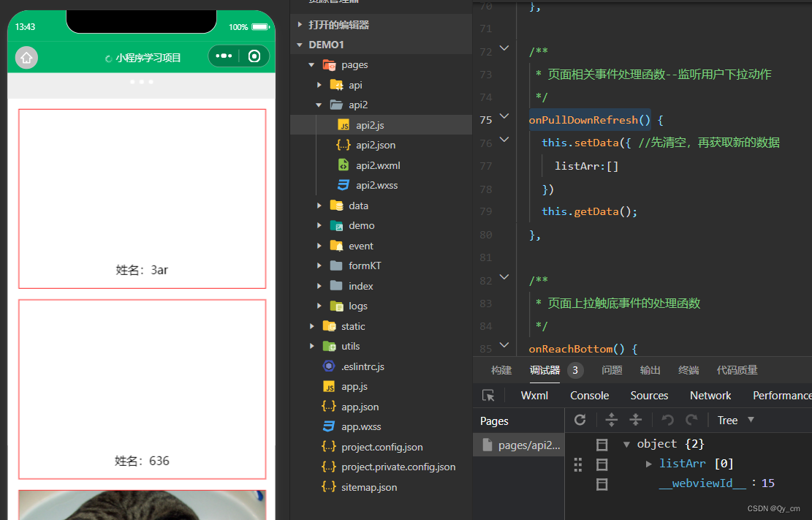Switch to the Console devtools tab
Image resolution: width=812 pixels, height=520 pixels.
coord(589,396)
